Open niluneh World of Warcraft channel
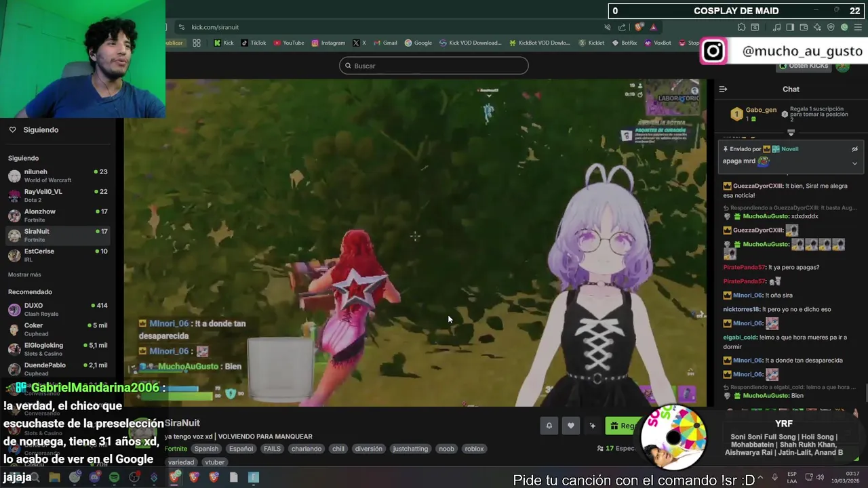The width and height of the screenshot is (868, 488). (58, 176)
